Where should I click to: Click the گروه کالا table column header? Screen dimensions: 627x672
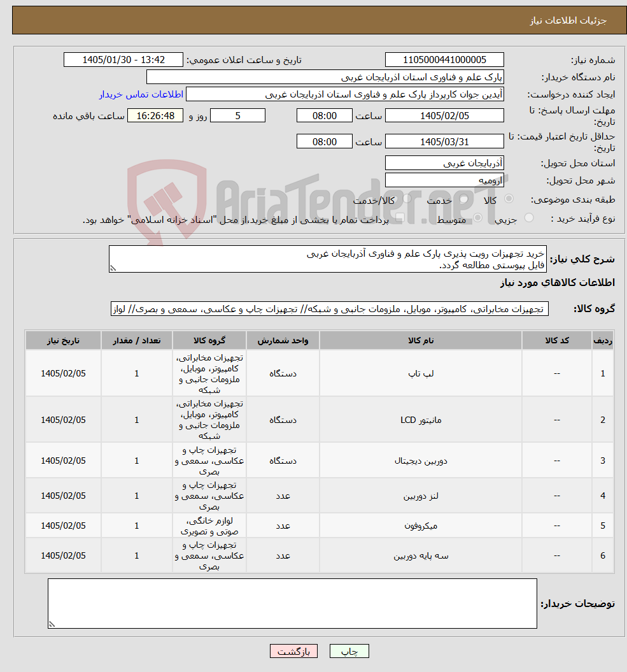click(x=209, y=340)
